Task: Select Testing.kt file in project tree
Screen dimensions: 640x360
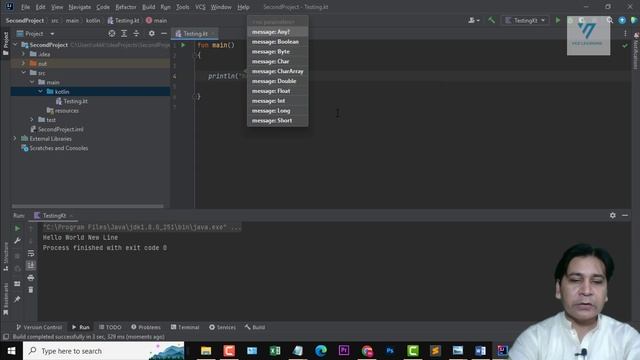Action: click(72, 101)
